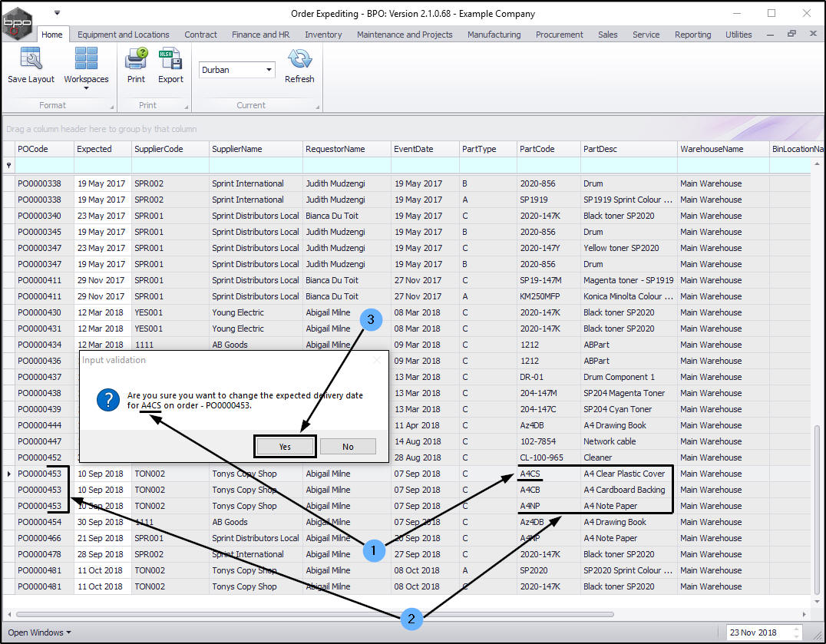The height and width of the screenshot is (644, 826).
Task: Click the Save Layout icon
Action: click(31, 59)
